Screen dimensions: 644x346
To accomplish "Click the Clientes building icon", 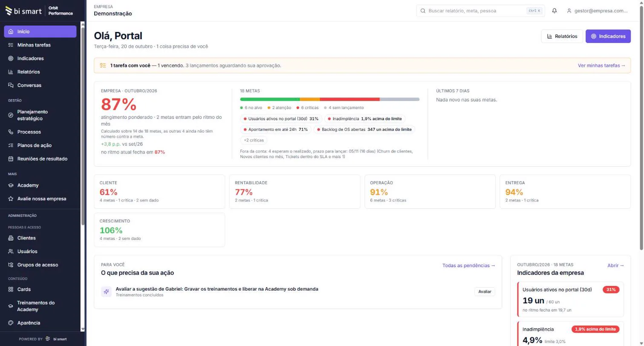I will pyautogui.click(x=11, y=238).
